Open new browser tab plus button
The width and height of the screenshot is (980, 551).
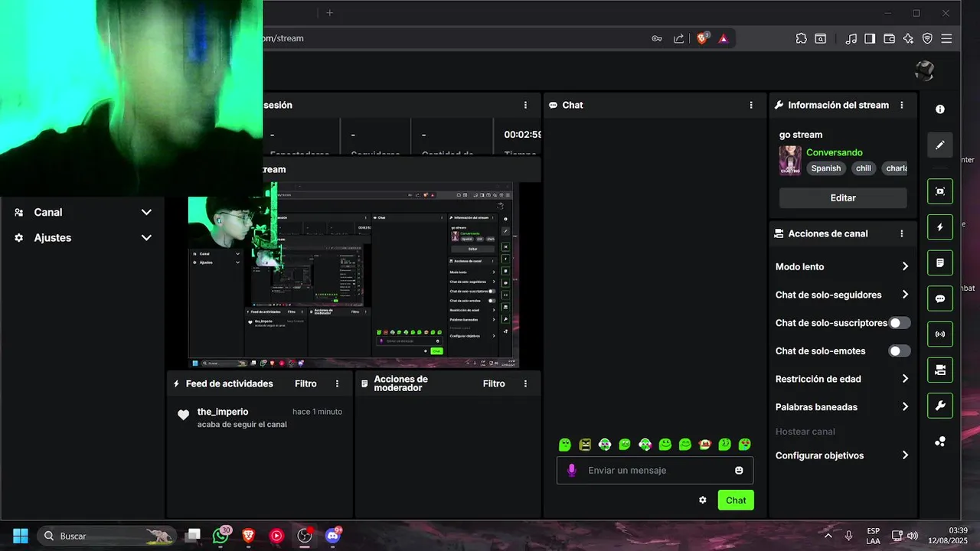pyautogui.click(x=330, y=12)
